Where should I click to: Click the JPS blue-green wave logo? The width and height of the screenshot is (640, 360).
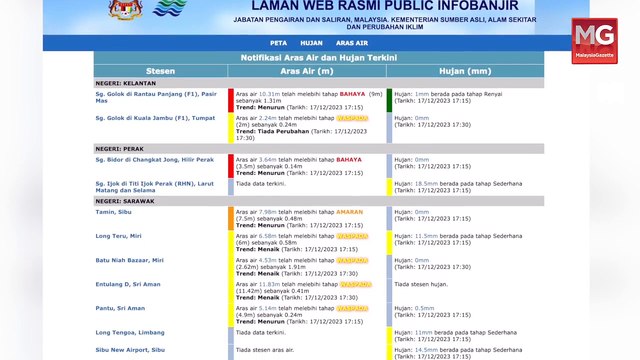[x=170, y=8]
